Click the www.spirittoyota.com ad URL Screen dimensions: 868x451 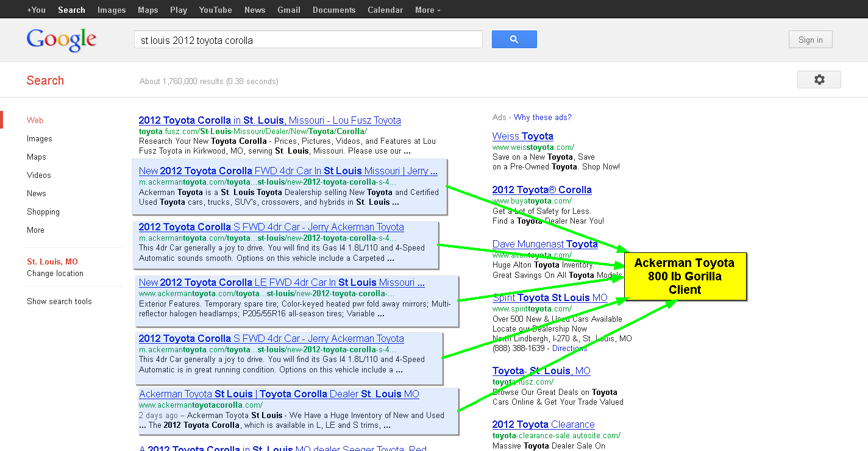click(x=532, y=308)
